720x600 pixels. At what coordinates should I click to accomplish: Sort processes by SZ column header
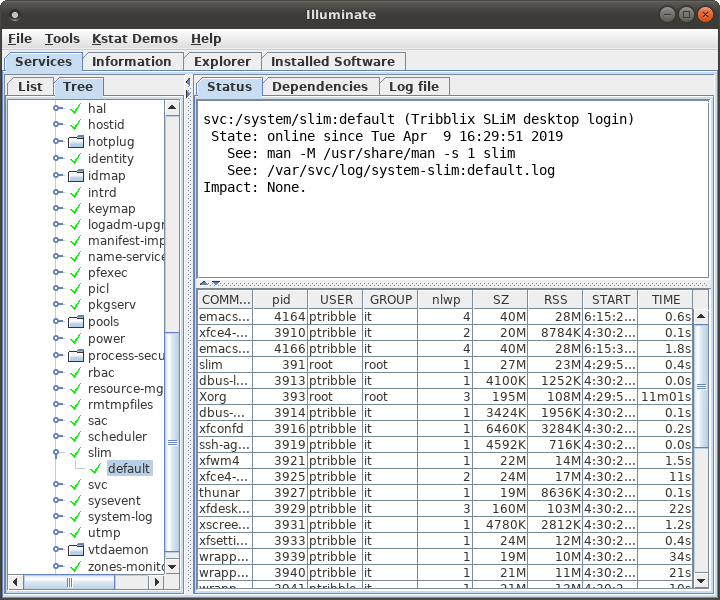pyautogui.click(x=501, y=300)
